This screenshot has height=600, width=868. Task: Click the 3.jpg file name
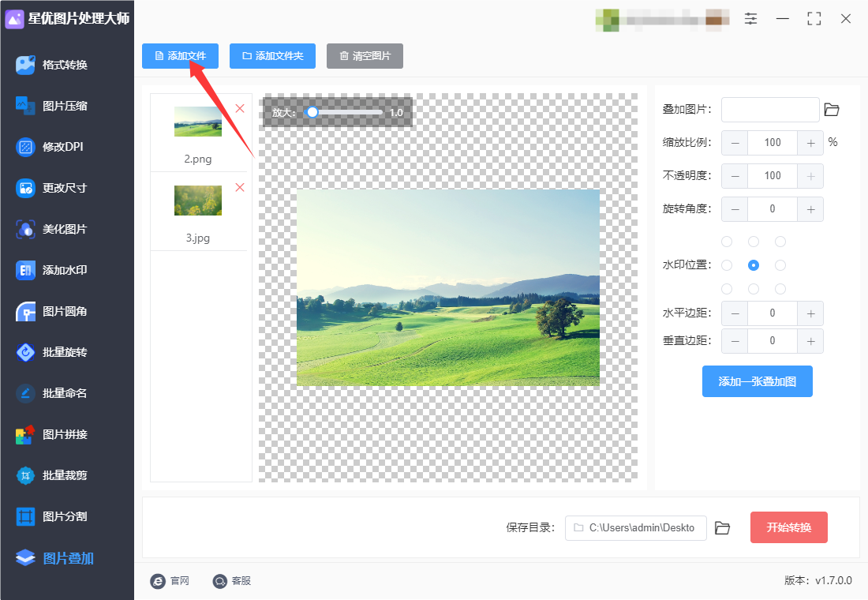coord(197,238)
